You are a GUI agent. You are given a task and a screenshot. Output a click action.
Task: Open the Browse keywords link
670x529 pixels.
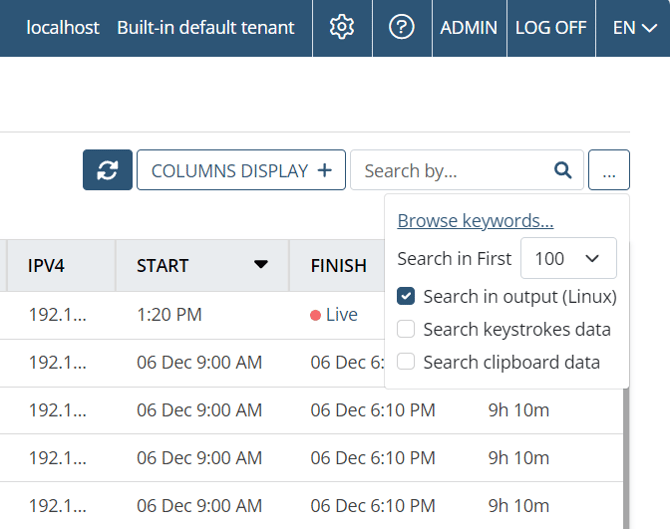[475, 221]
